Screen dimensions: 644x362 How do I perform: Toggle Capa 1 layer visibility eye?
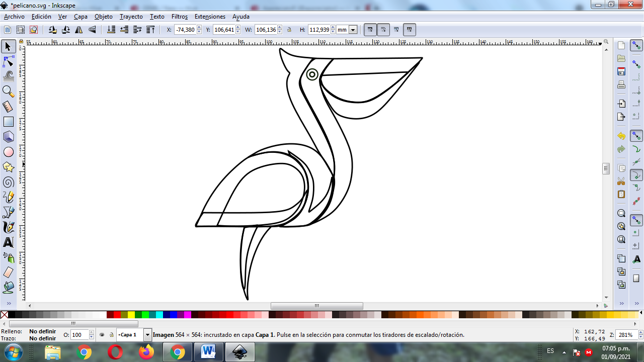coord(102,334)
